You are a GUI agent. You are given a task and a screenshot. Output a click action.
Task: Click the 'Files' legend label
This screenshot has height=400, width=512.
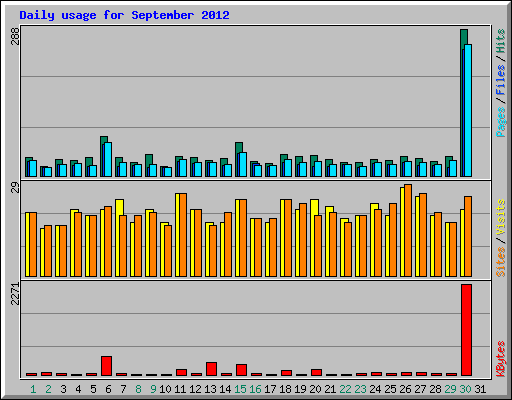tap(501, 80)
